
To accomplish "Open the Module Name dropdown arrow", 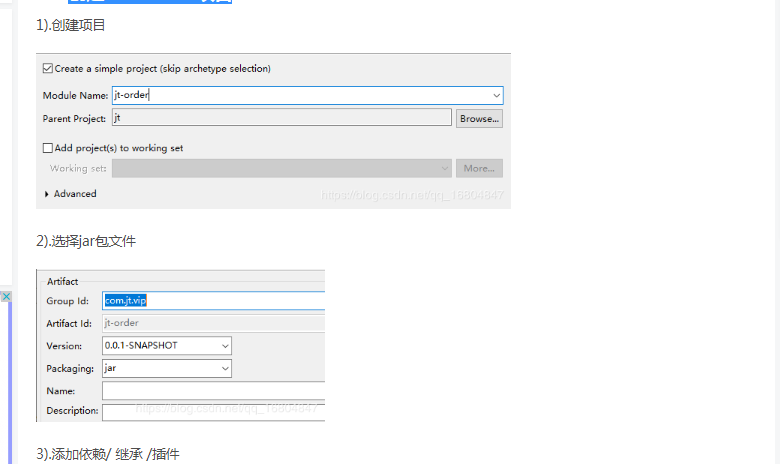I will [x=496, y=95].
